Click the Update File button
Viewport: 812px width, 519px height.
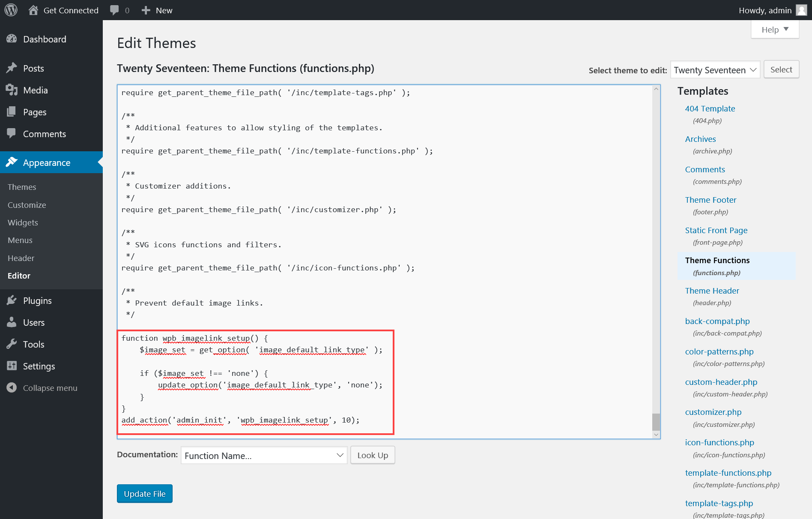point(145,494)
